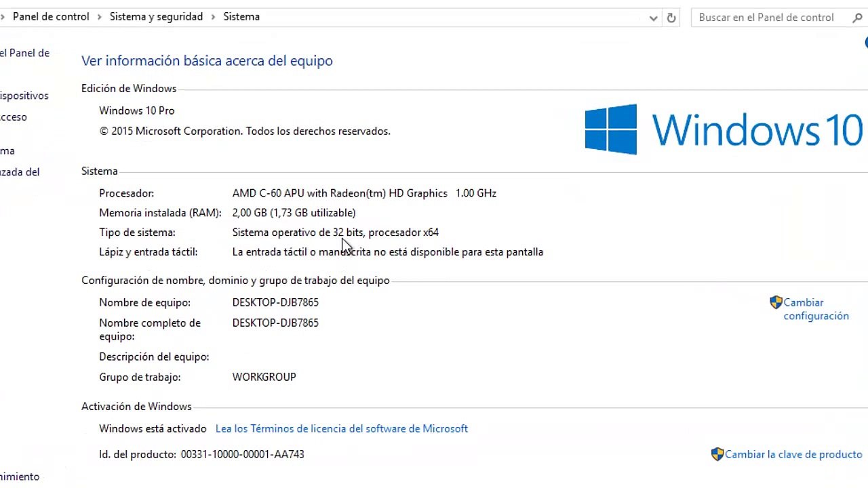
Task: Open the Panel de control home sidebar link
Action: click(x=24, y=53)
